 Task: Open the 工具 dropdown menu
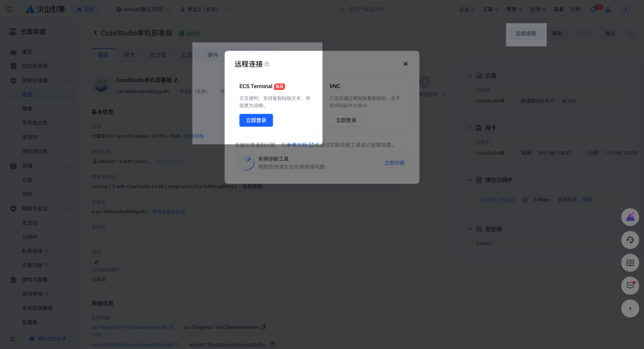(x=490, y=10)
